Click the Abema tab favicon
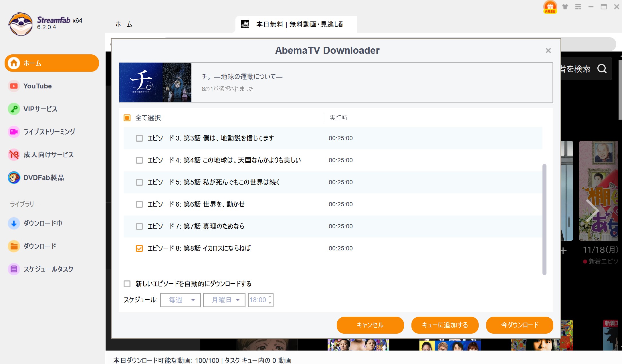This screenshot has height=364, width=622. (x=245, y=24)
